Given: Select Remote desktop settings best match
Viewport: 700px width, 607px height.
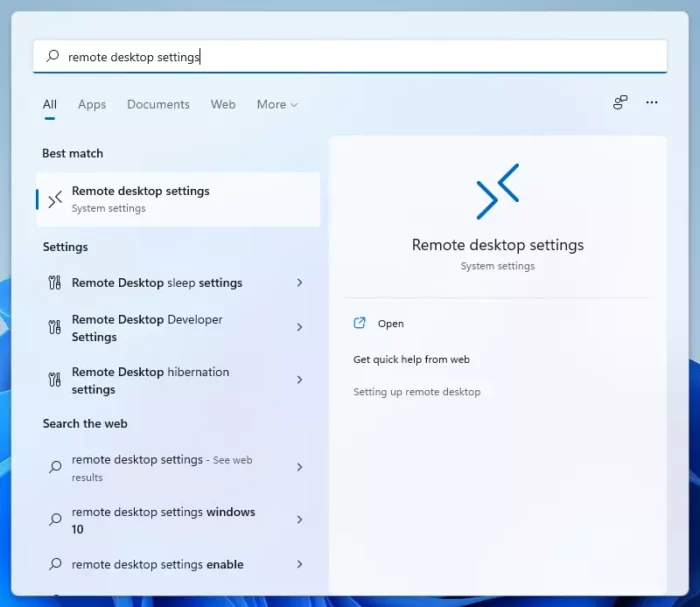Looking at the screenshot, I should [x=178, y=200].
